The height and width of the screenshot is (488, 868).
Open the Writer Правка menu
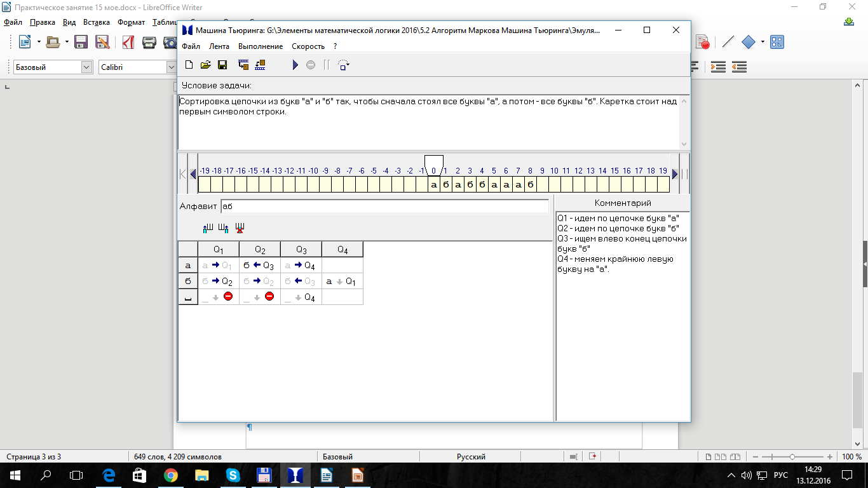(43, 22)
